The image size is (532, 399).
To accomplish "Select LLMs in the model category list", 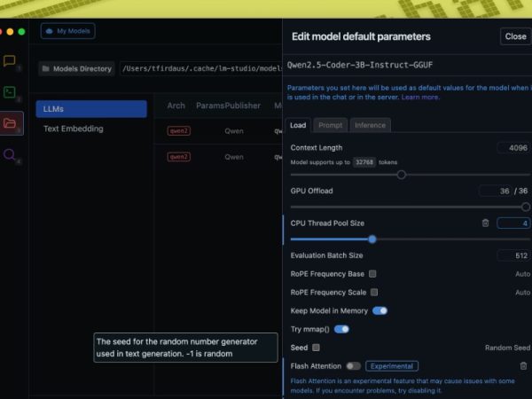I will pyautogui.click(x=91, y=109).
